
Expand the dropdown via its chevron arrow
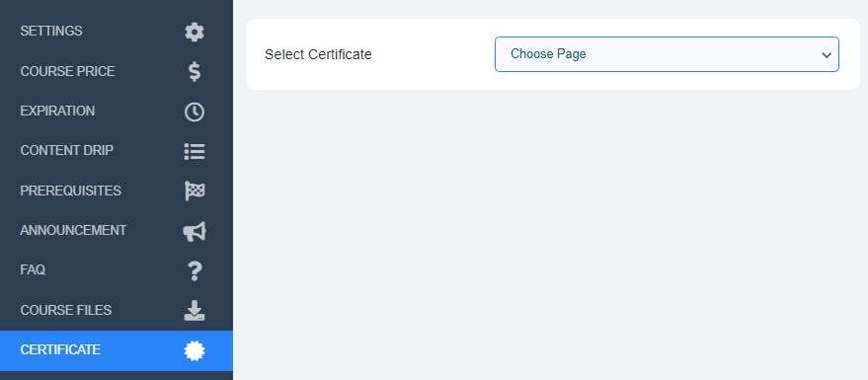pyautogui.click(x=827, y=54)
